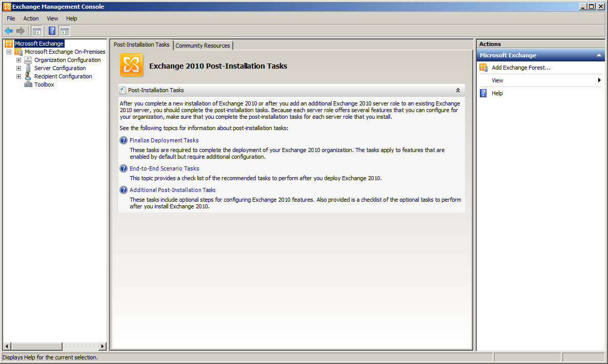Viewport: 608px width, 364px height.
Task: Click the blue Help toolbar icon
Action: (52, 31)
